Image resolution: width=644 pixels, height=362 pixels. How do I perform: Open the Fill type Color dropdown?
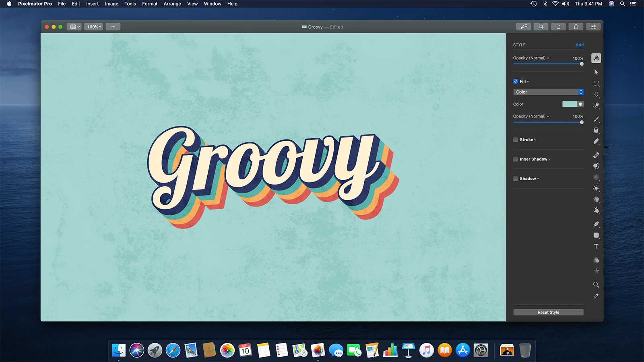tap(549, 92)
